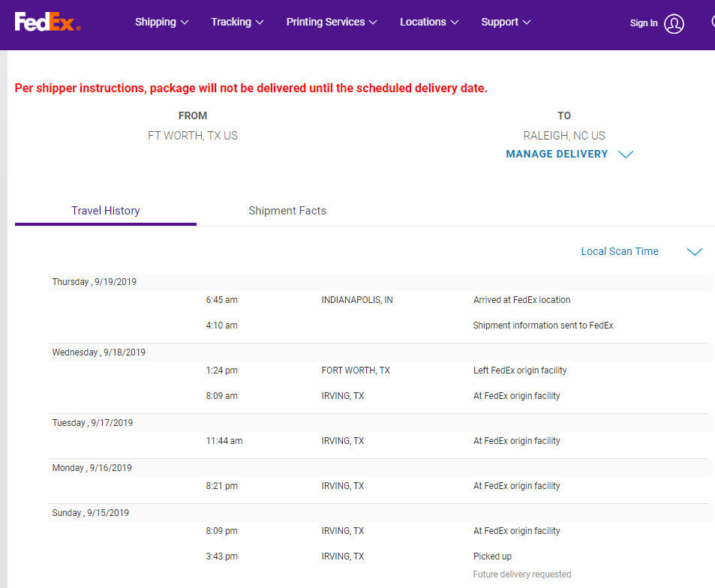Image resolution: width=715 pixels, height=588 pixels.
Task: Click the FORT WORTH, TX location
Action: point(356,370)
